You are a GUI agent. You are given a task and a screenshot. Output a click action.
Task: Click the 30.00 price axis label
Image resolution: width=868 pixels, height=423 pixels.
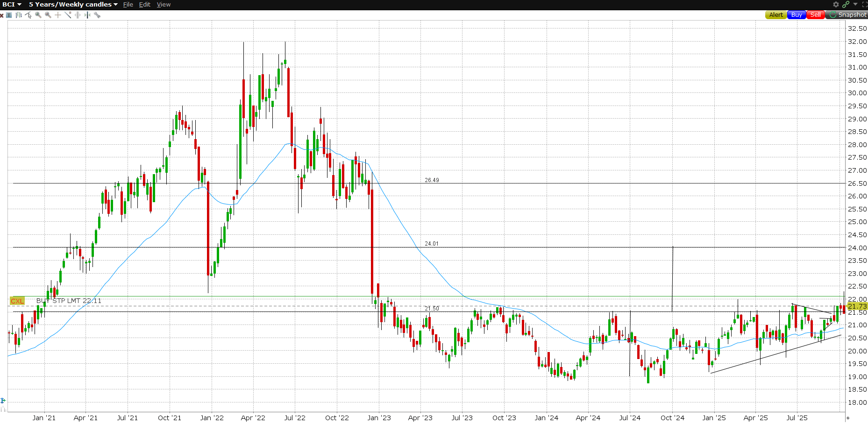(857, 93)
